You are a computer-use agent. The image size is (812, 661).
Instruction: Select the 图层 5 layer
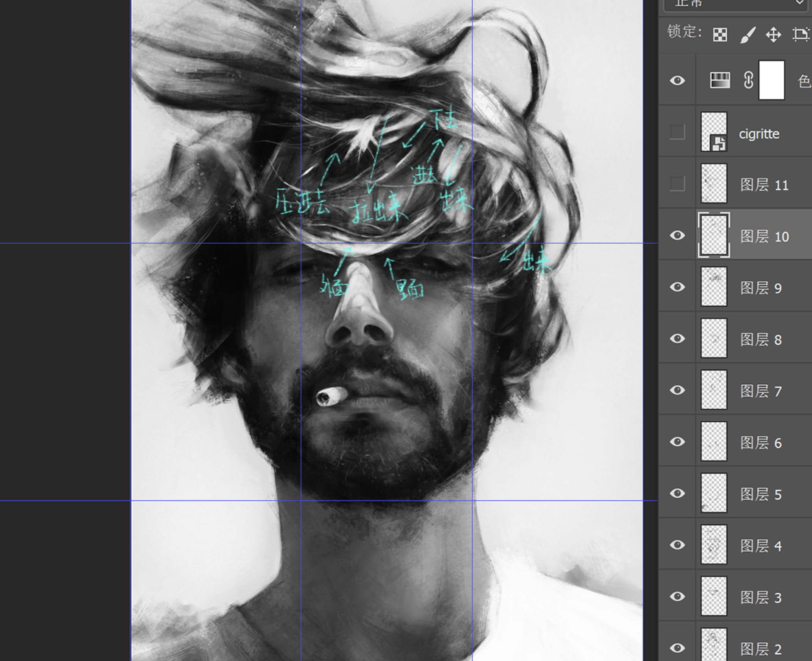[761, 494]
